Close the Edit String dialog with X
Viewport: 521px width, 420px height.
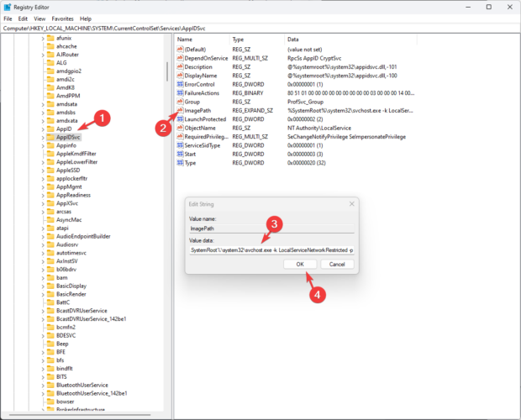[350, 203]
